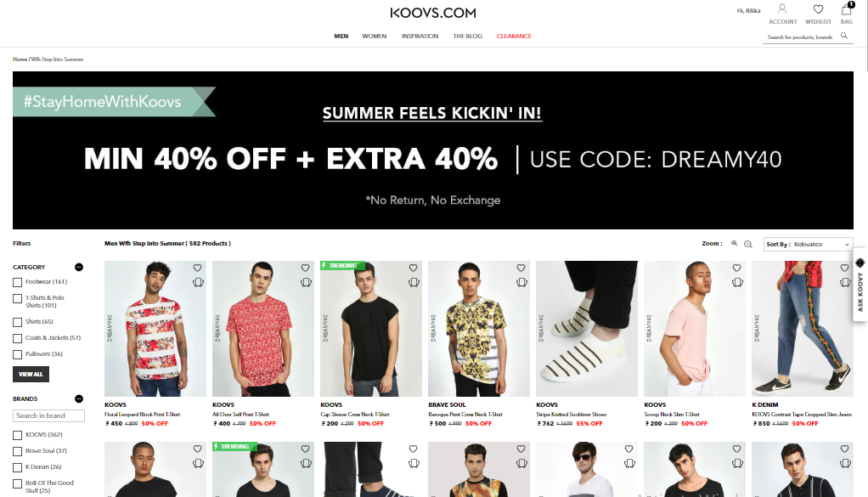Open the WOMEN menu

tap(375, 36)
